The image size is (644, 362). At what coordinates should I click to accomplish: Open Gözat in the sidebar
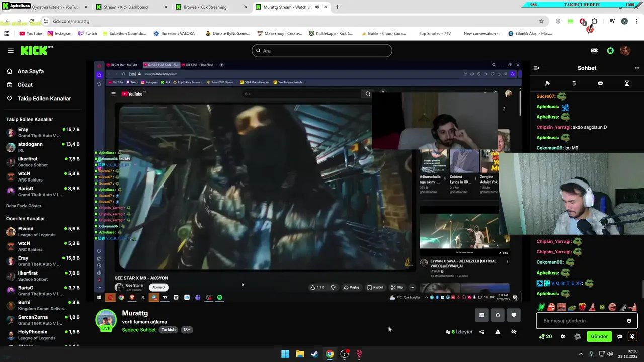coord(25,85)
